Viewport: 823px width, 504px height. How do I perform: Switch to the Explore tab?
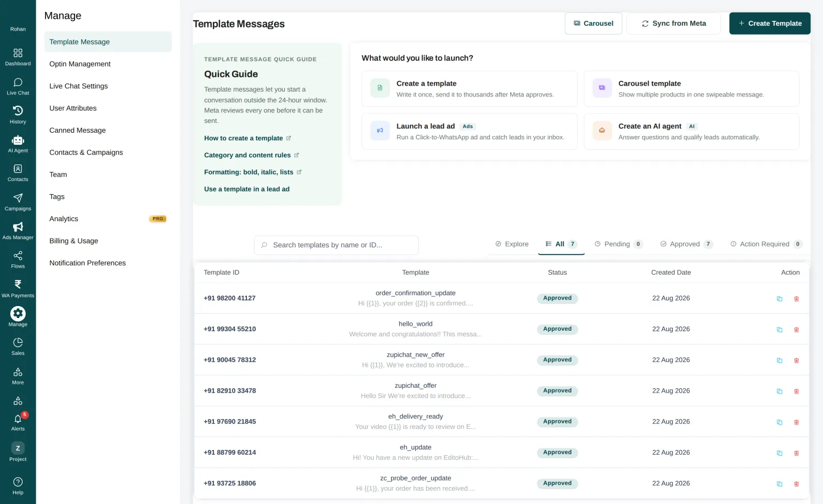pyautogui.click(x=512, y=244)
